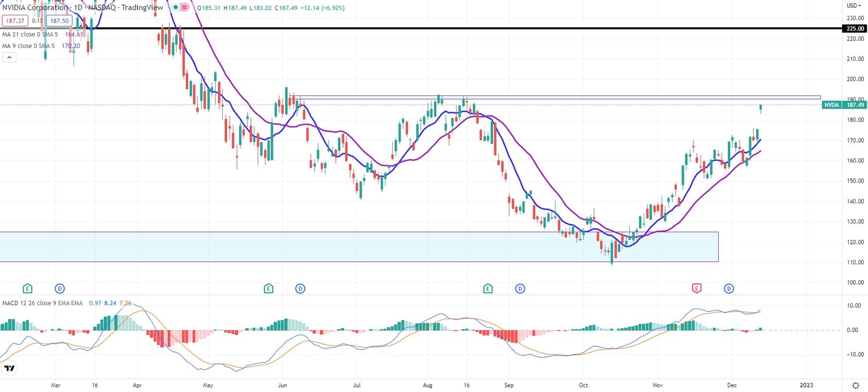Screen dimensions: 868x392
Task: Select the E earnings marker near September
Action: [x=487, y=289]
